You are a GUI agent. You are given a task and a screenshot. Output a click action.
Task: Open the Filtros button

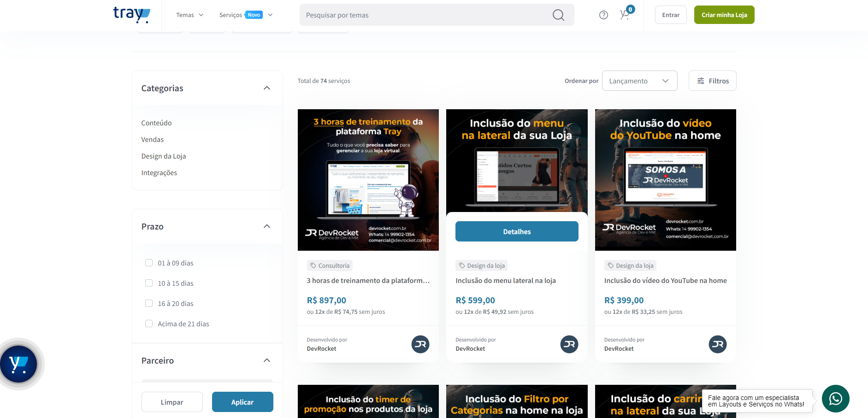(x=712, y=81)
